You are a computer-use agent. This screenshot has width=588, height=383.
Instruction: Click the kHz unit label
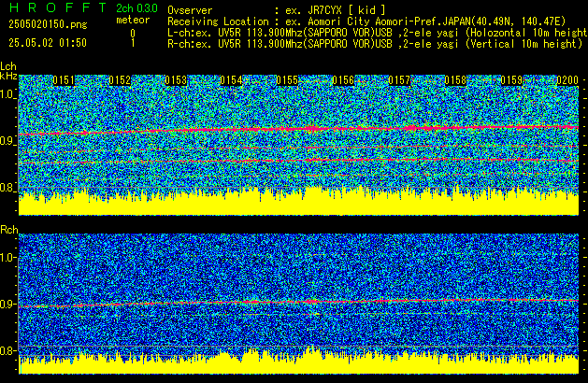click(x=8, y=76)
